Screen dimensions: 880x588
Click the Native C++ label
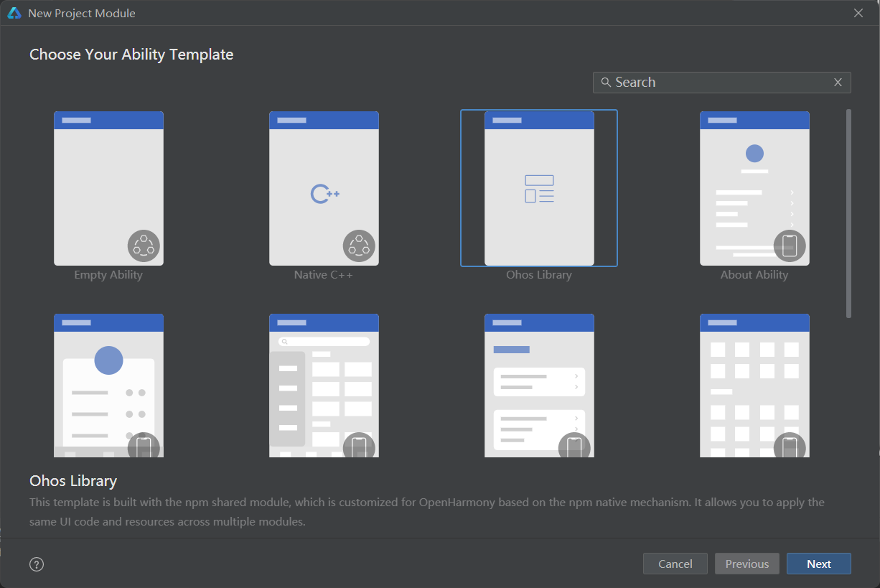tap(324, 275)
